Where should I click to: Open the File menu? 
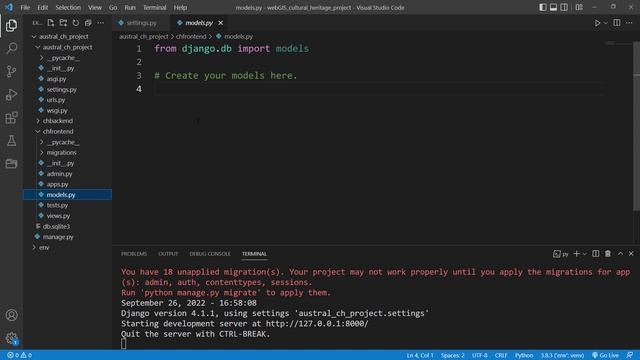pyautogui.click(x=25, y=7)
